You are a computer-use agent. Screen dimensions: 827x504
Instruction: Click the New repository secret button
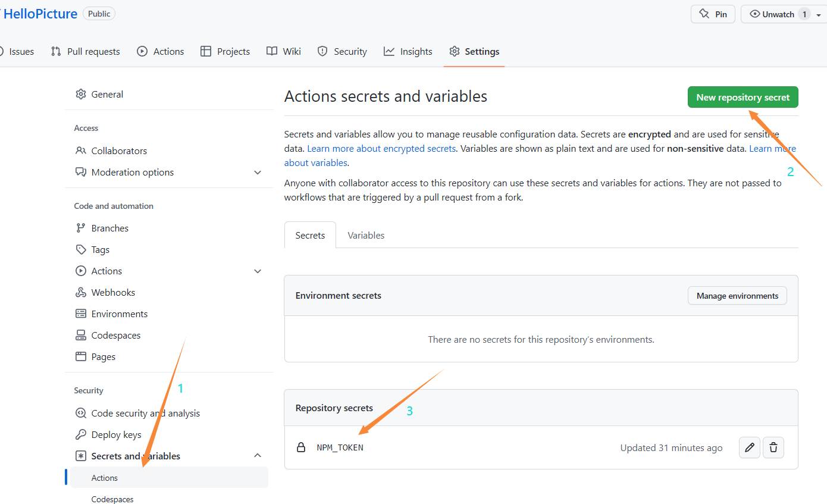coord(743,97)
